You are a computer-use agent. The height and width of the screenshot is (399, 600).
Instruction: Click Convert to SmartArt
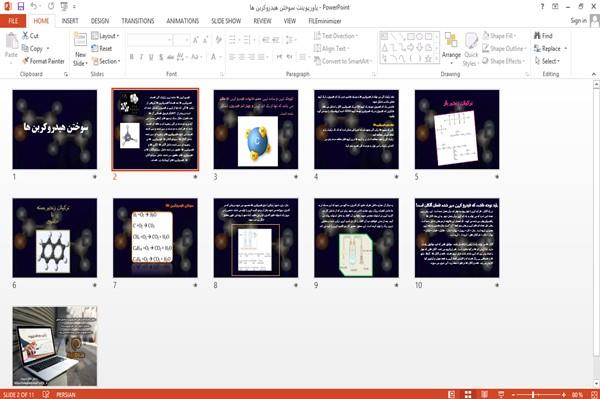point(343,61)
